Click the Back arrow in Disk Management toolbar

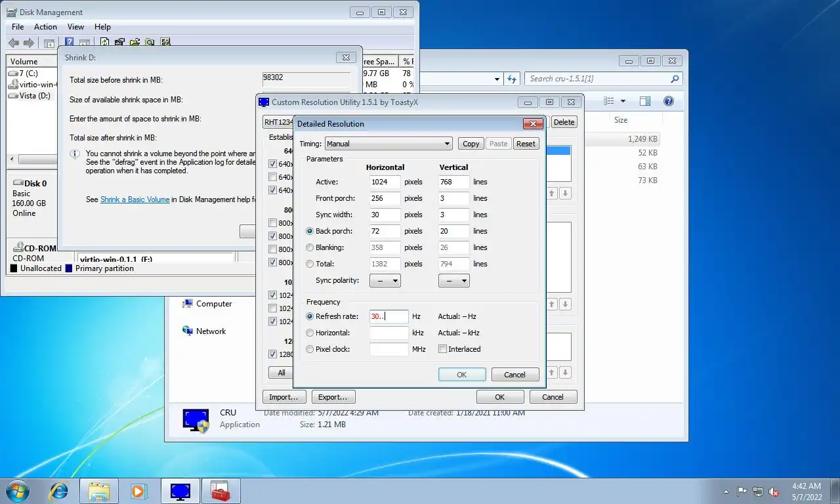(x=13, y=43)
